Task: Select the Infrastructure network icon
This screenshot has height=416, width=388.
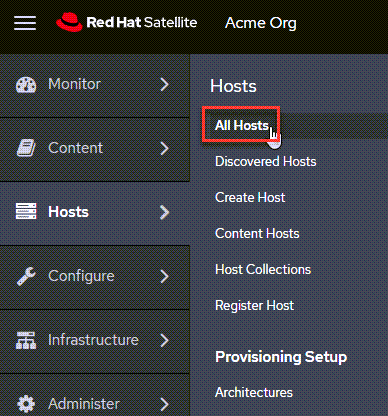Action: [x=26, y=340]
